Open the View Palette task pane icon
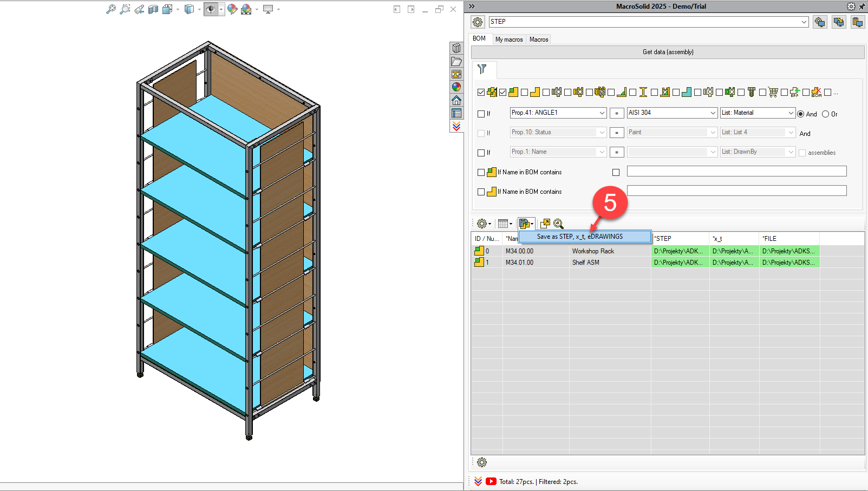 (456, 74)
